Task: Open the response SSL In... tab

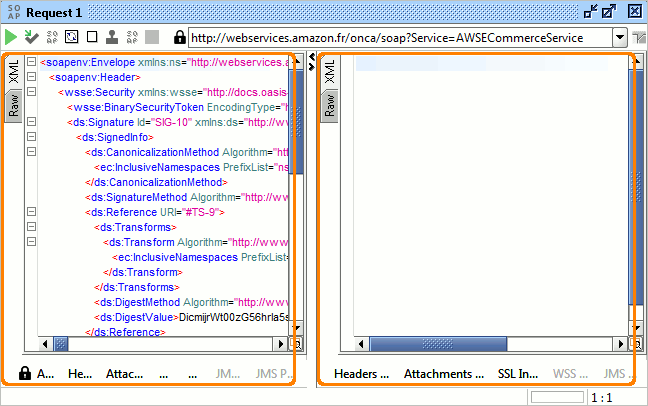Action: pyautogui.click(x=518, y=374)
